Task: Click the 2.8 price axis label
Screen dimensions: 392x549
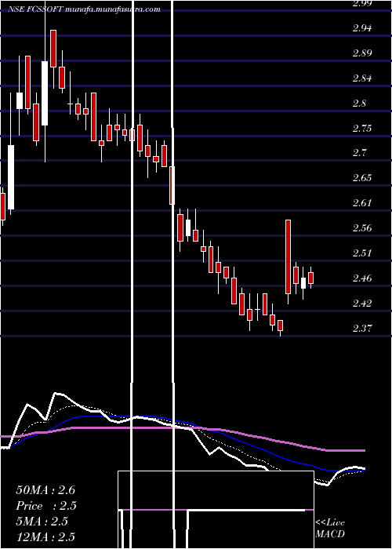Action: tap(359, 104)
